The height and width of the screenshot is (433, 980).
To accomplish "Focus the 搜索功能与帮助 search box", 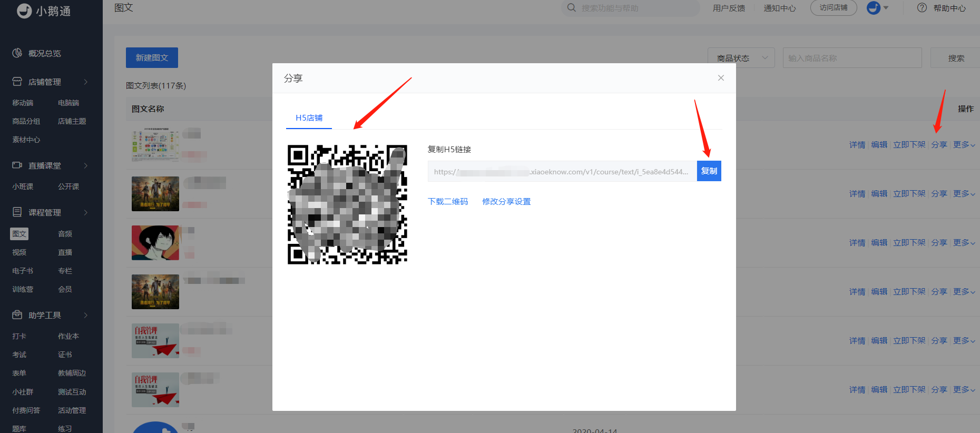I will (631, 8).
